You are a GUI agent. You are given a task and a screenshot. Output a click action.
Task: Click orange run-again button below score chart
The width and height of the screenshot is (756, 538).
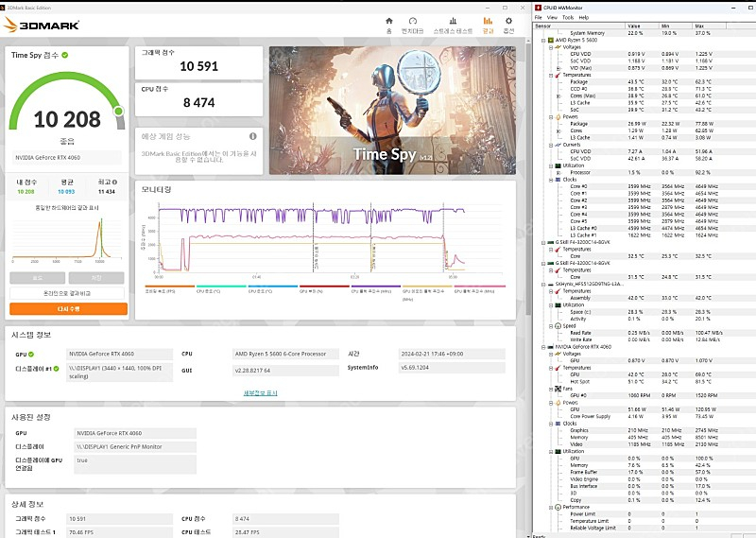coord(68,309)
